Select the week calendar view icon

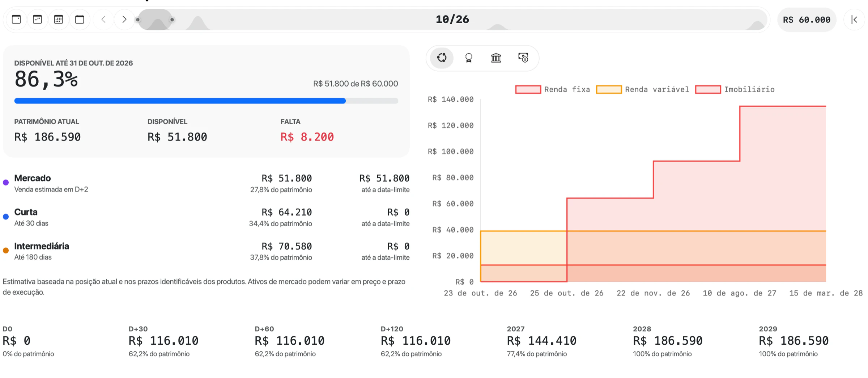37,20
